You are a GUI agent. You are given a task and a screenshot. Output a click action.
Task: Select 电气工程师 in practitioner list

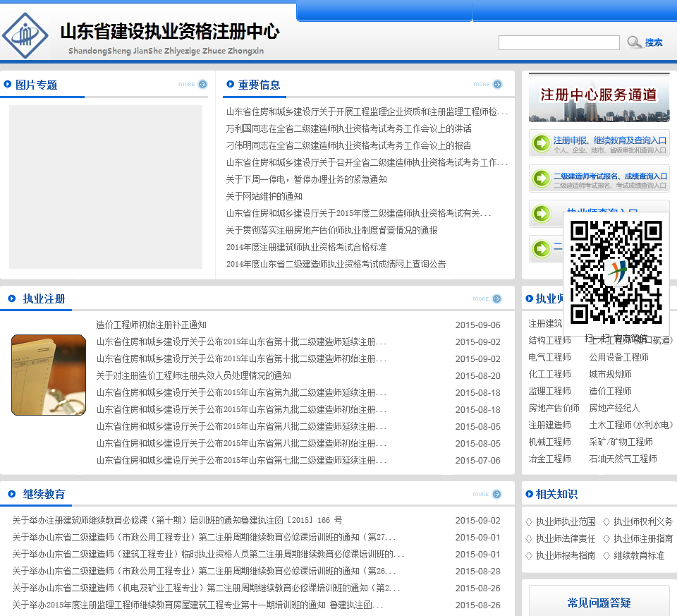click(549, 358)
